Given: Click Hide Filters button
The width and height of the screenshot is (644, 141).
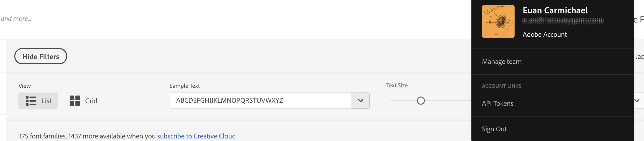Looking at the screenshot, I should [x=41, y=56].
